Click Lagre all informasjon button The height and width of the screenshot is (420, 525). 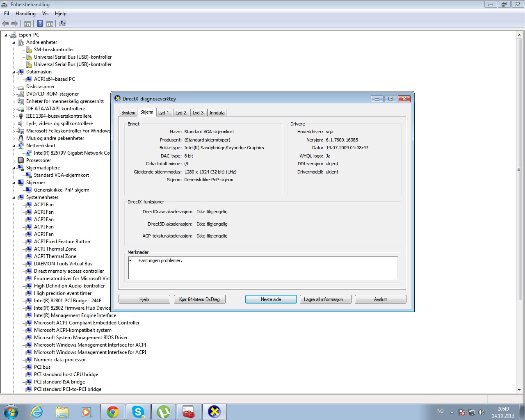pyautogui.click(x=325, y=299)
